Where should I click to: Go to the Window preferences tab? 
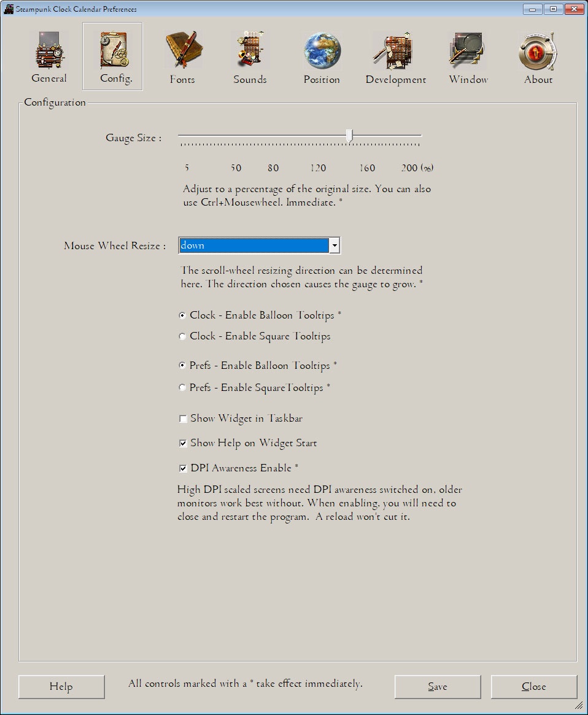click(468, 55)
